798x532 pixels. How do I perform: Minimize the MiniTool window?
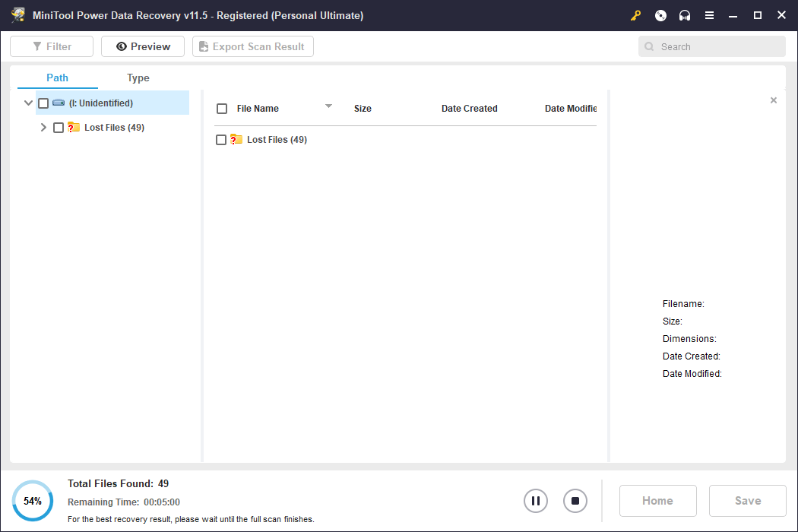[x=733, y=16]
